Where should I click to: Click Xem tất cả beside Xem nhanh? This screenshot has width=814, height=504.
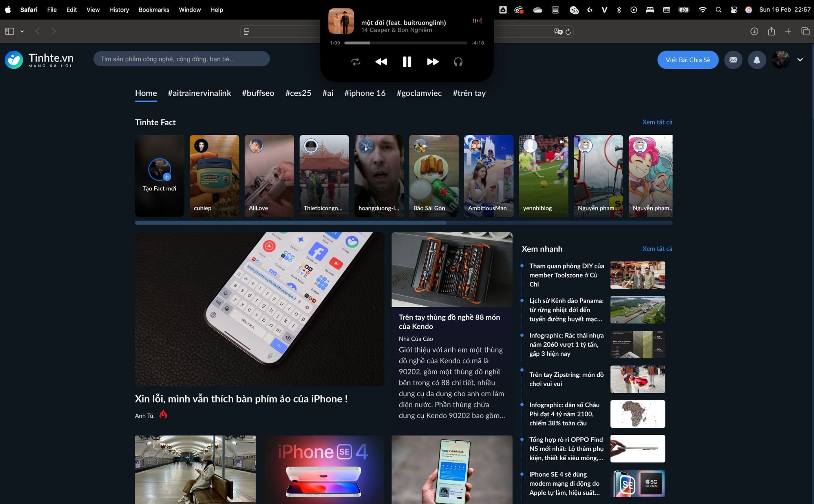point(657,248)
